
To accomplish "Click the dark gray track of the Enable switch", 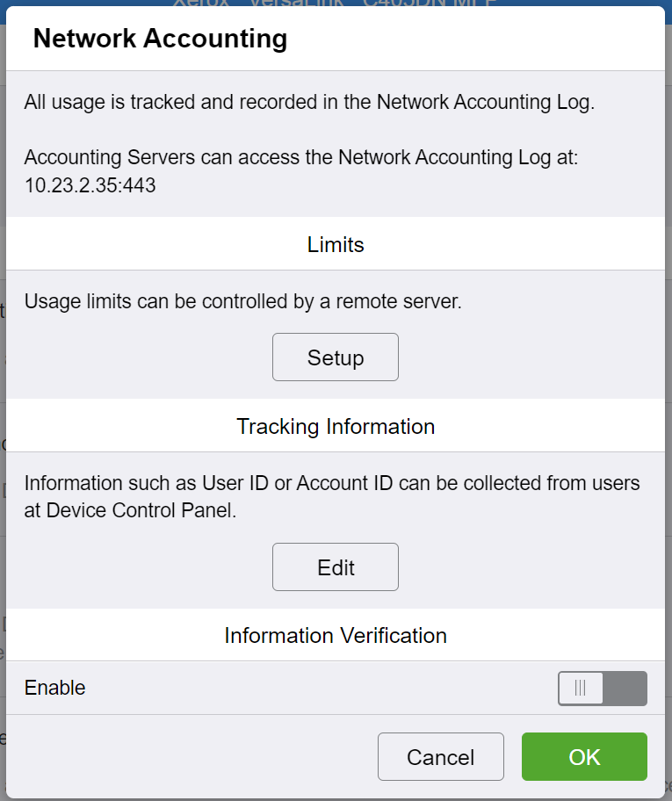I will [625, 689].
